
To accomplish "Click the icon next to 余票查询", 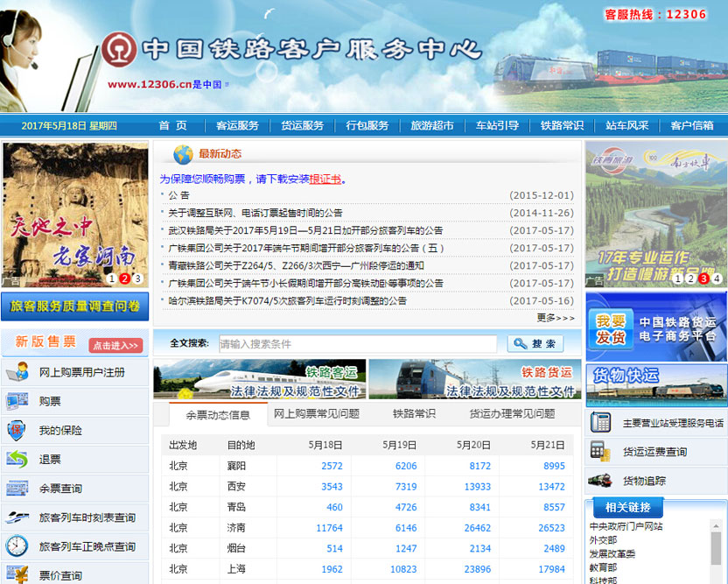I will click(17, 489).
